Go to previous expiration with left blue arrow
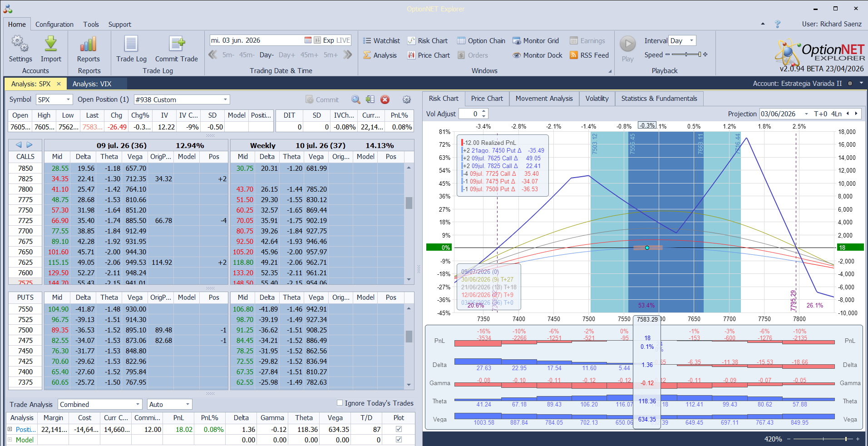Viewport: 868px width, 446px height. [x=19, y=145]
